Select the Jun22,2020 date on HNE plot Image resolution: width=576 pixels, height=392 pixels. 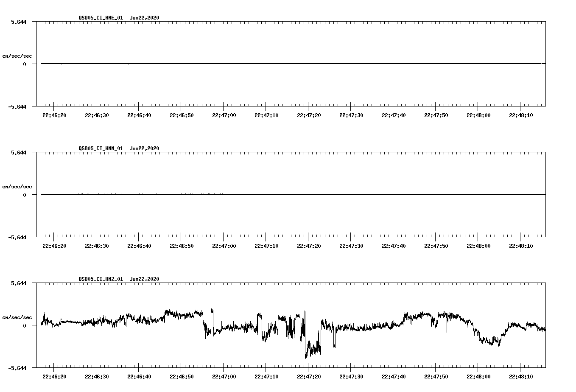(145, 18)
